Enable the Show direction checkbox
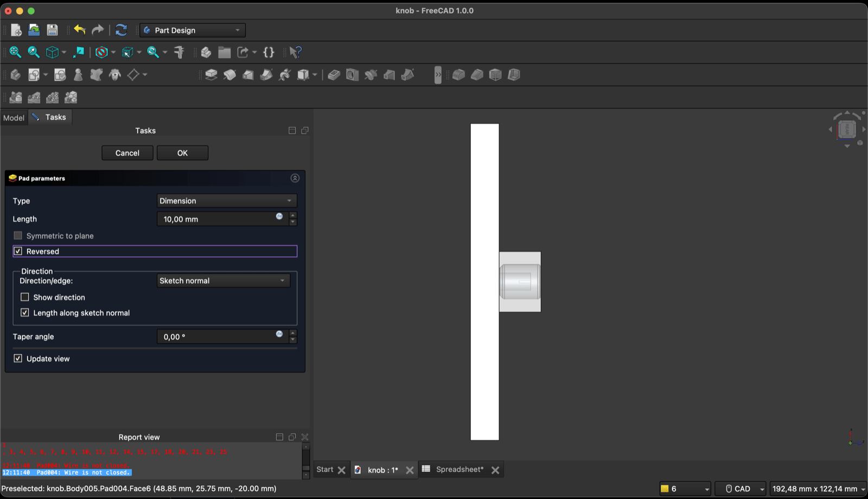This screenshot has width=868, height=499. (x=25, y=297)
